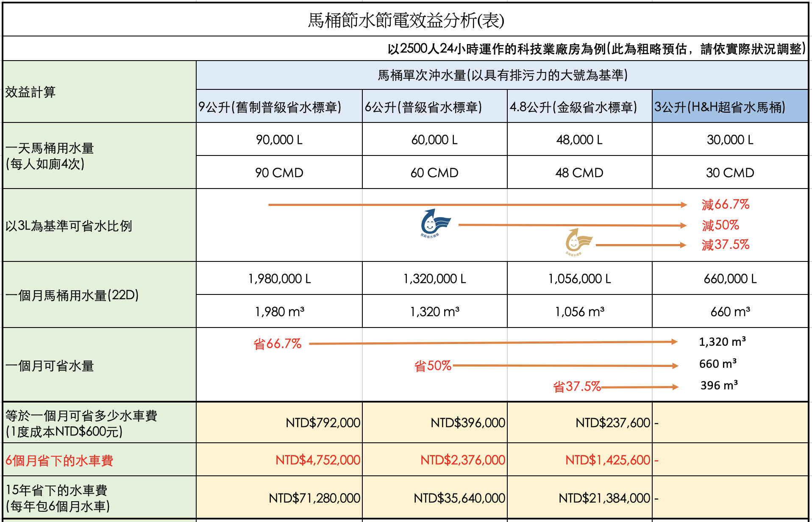Select the red 省50% label
This screenshot has height=522, width=812.
pos(432,366)
